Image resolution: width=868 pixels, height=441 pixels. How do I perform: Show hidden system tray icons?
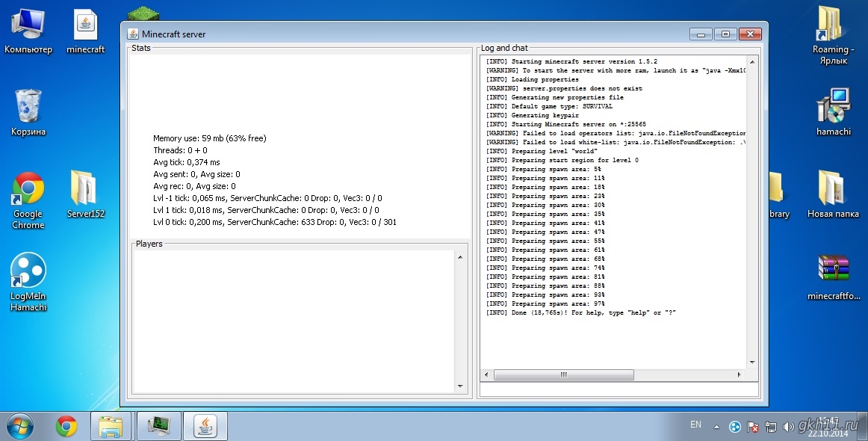tap(717, 427)
